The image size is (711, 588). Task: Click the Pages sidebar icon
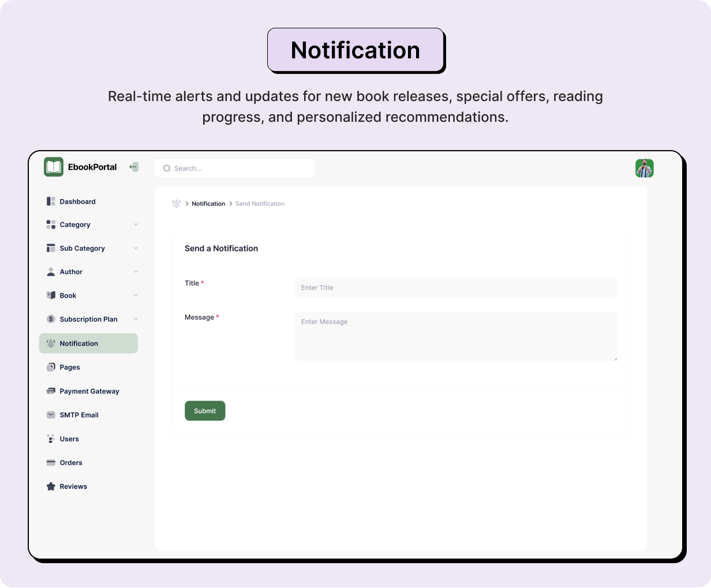[x=51, y=367]
